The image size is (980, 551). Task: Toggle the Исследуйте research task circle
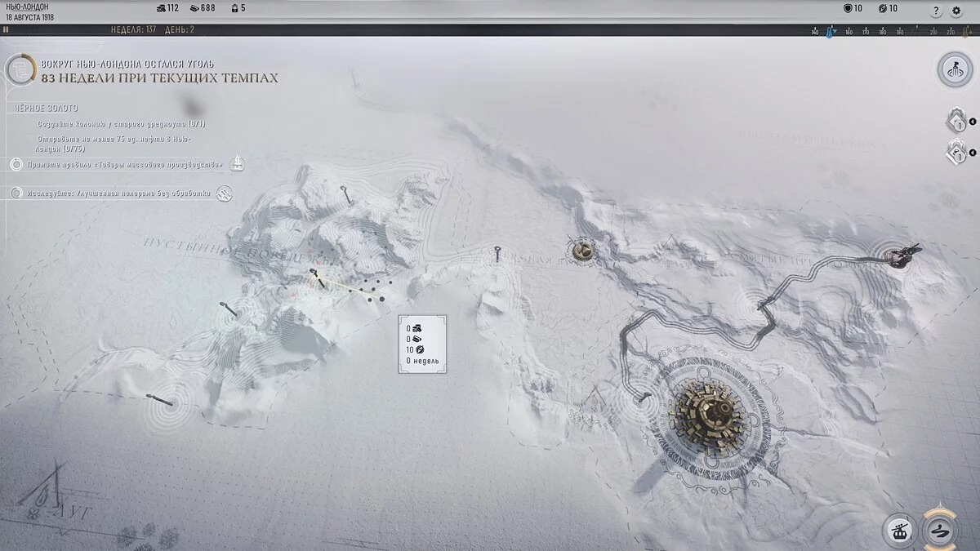click(x=16, y=193)
